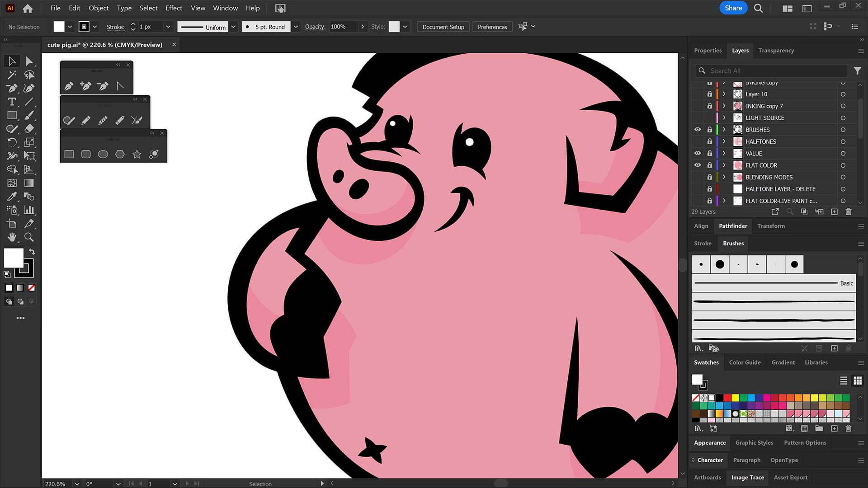The image size is (868, 488).
Task: Select the Column Graph tool
Action: tap(29, 210)
